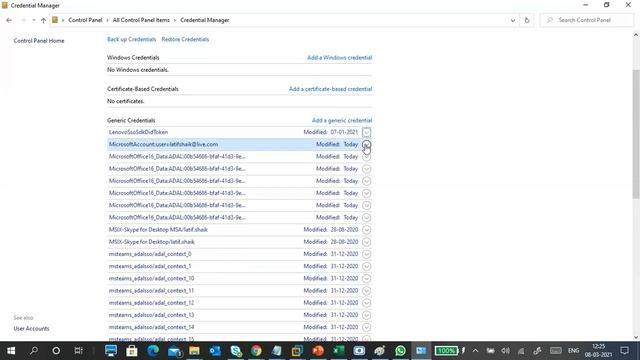The width and height of the screenshot is (640, 360).
Task: Open ENG language indicator
Action: pyautogui.click(x=573, y=351)
